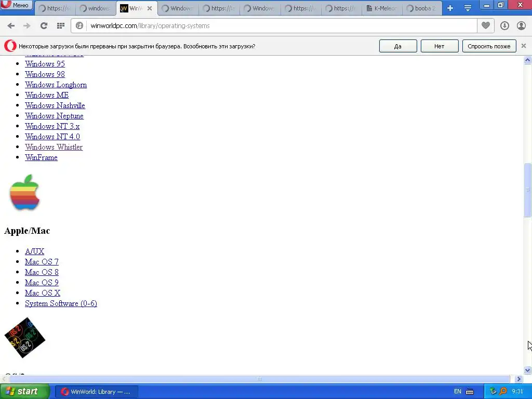
Task: Dismiss the download notification bar
Action: pos(524,46)
